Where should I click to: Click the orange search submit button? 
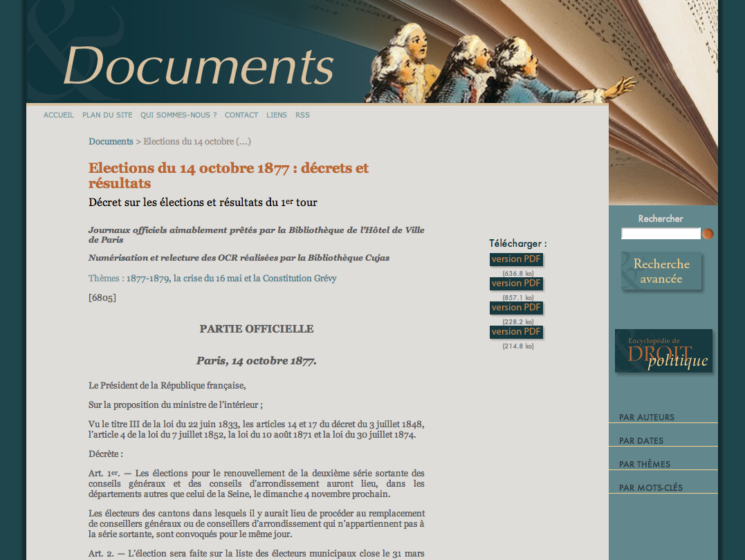click(708, 234)
